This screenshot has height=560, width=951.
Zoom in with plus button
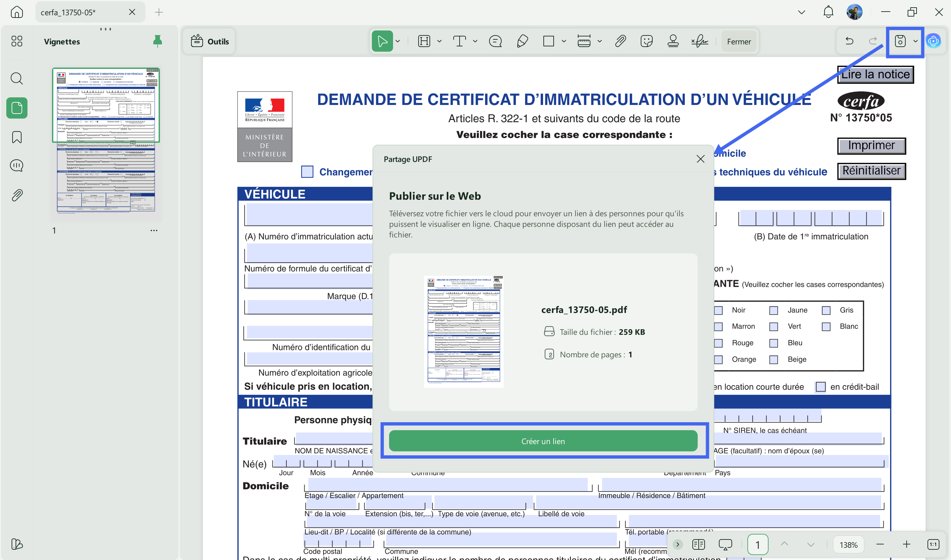907,544
